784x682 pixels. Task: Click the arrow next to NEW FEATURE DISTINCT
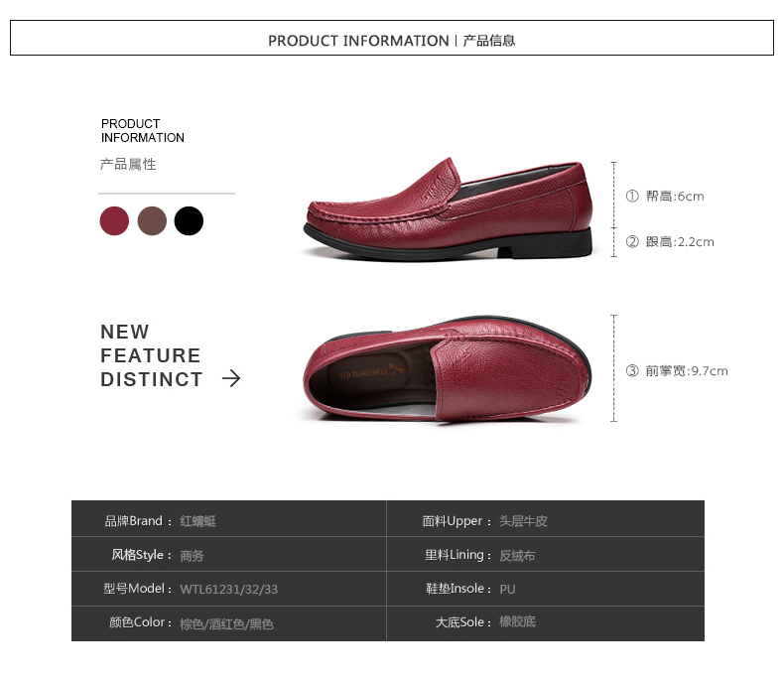(x=231, y=378)
